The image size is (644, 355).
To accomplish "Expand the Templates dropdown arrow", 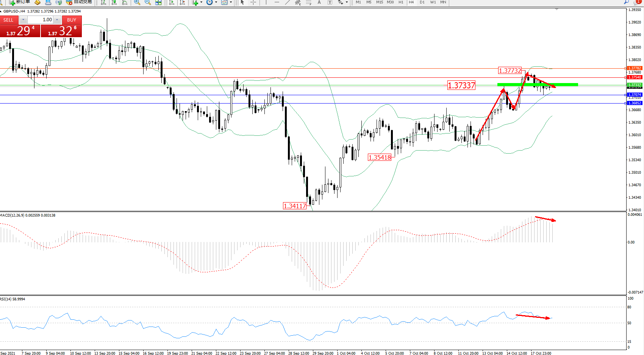I will tap(231, 2).
